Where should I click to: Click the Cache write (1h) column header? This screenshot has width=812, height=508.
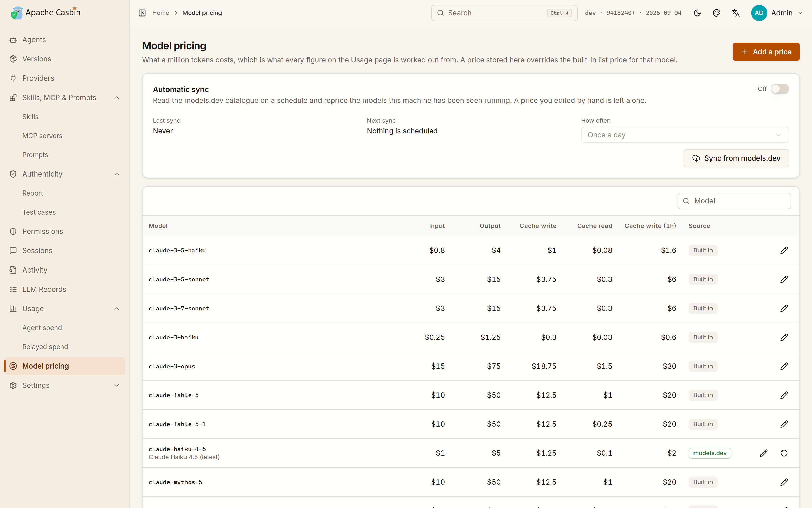[x=650, y=226]
